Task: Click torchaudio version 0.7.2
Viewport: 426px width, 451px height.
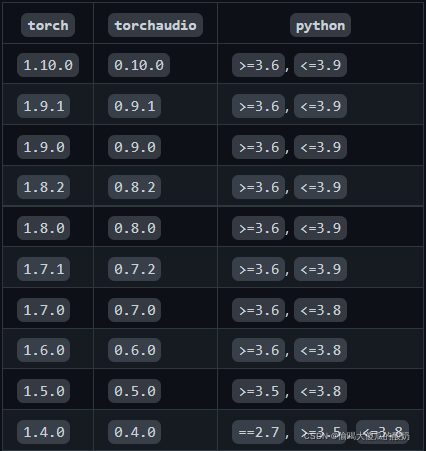Action: [135, 269]
